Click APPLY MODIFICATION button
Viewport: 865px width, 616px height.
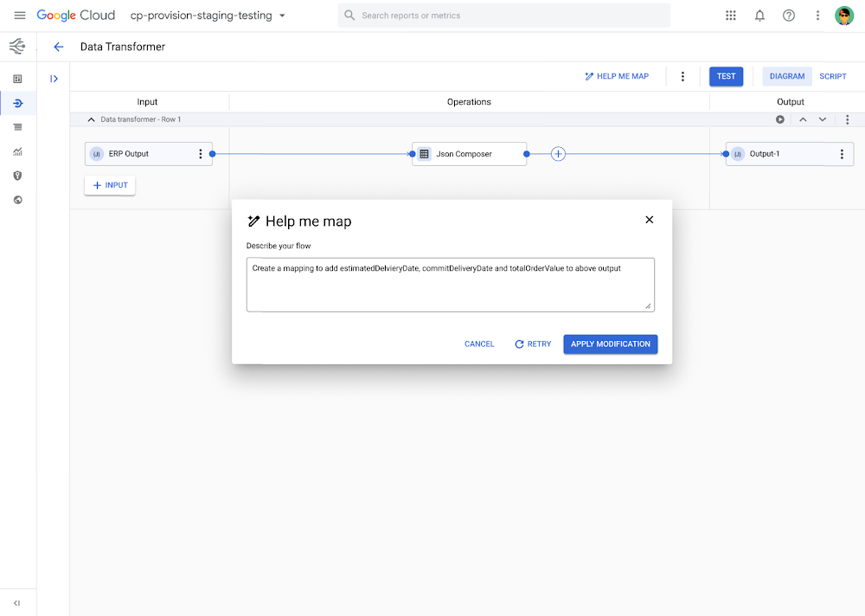(610, 343)
